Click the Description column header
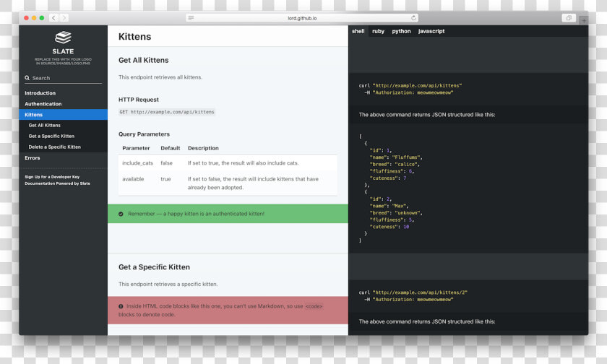The width and height of the screenshot is (607, 364). [x=203, y=148]
